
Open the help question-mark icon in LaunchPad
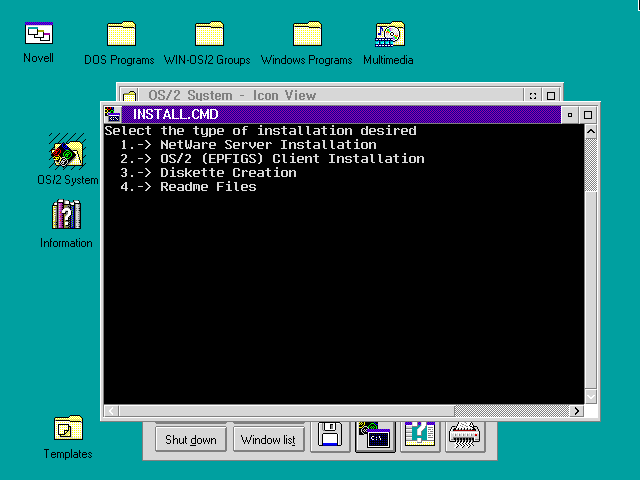420,435
